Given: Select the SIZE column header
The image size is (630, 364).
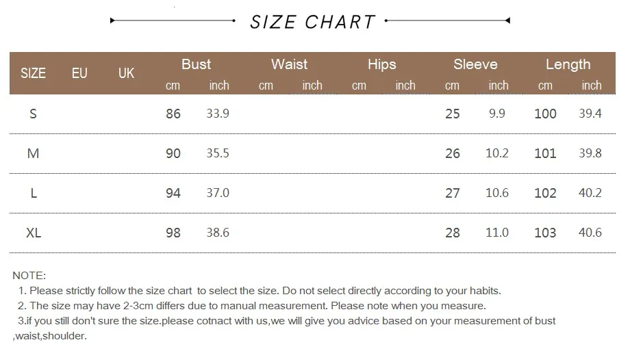Looking at the screenshot, I should pyautogui.click(x=33, y=73).
